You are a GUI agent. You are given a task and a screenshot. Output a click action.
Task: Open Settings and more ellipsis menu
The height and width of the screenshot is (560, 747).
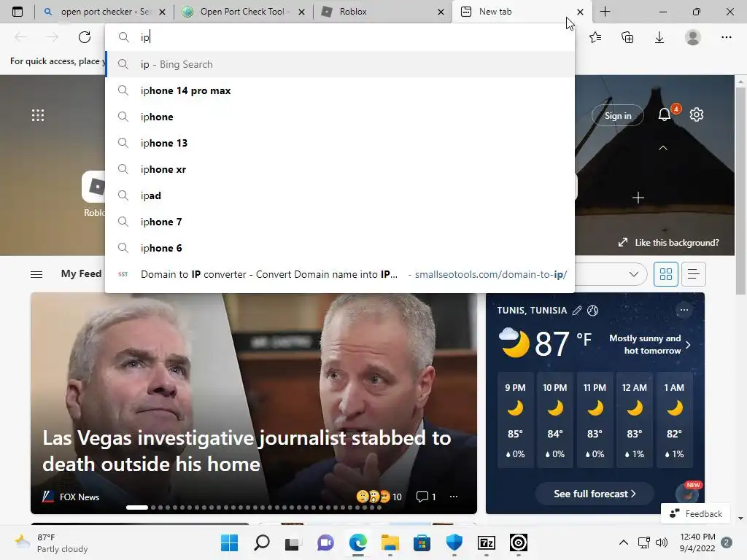pos(726,37)
